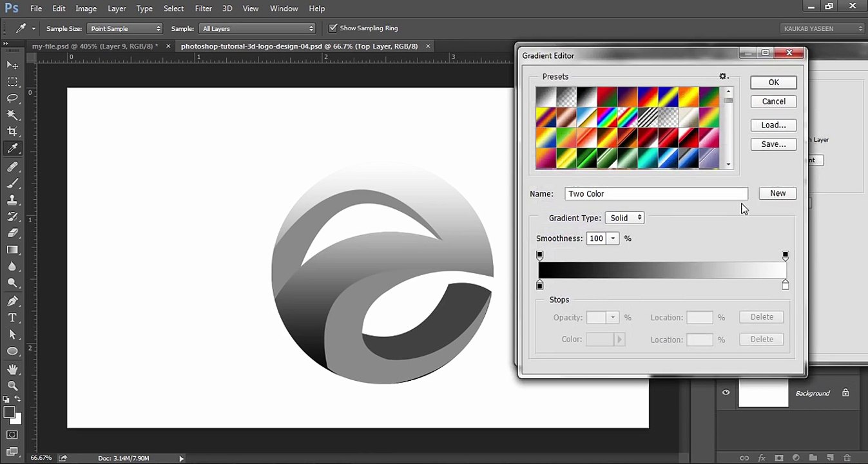
Task: Select the Move tool
Action: [x=12, y=65]
